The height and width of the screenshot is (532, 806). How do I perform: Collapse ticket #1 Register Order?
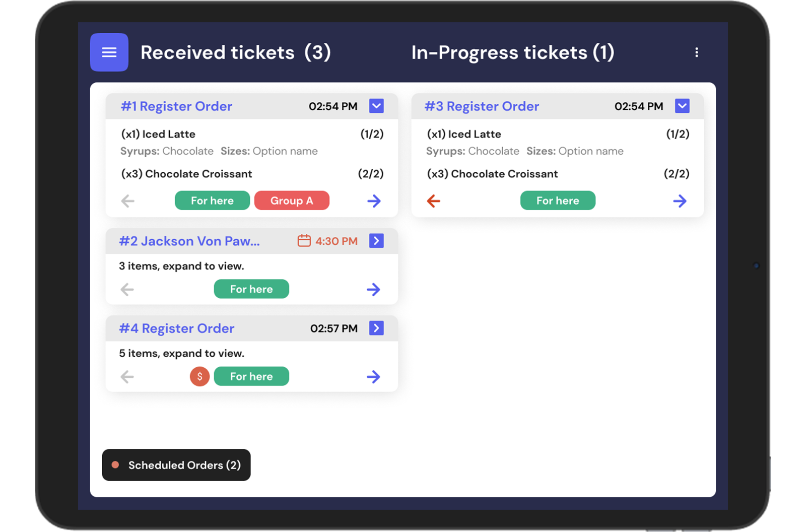pos(376,106)
